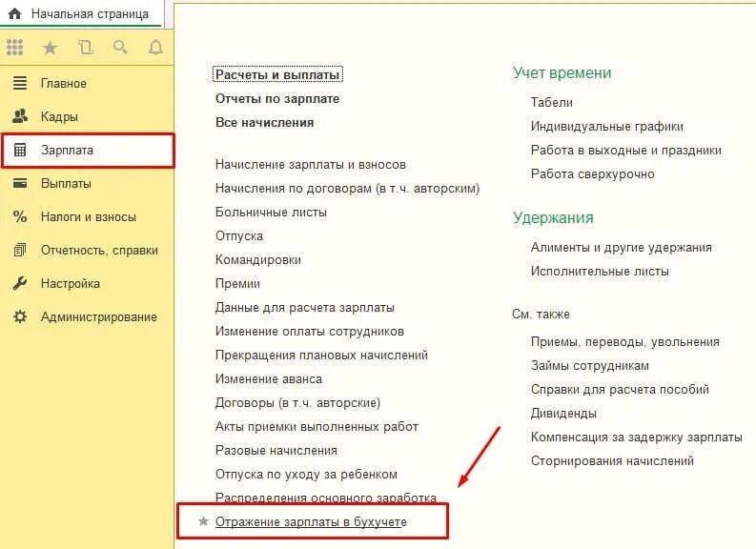
Task: Open Командировки link
Action: click(x=258, y=259)
